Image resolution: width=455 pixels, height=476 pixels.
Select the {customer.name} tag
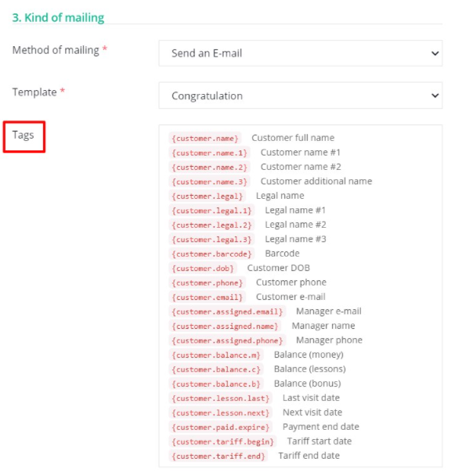pos(205,138)
